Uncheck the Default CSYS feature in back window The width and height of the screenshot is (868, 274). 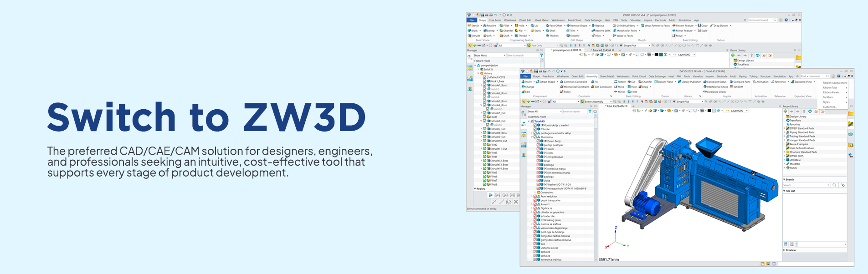(x=484, y=77)
